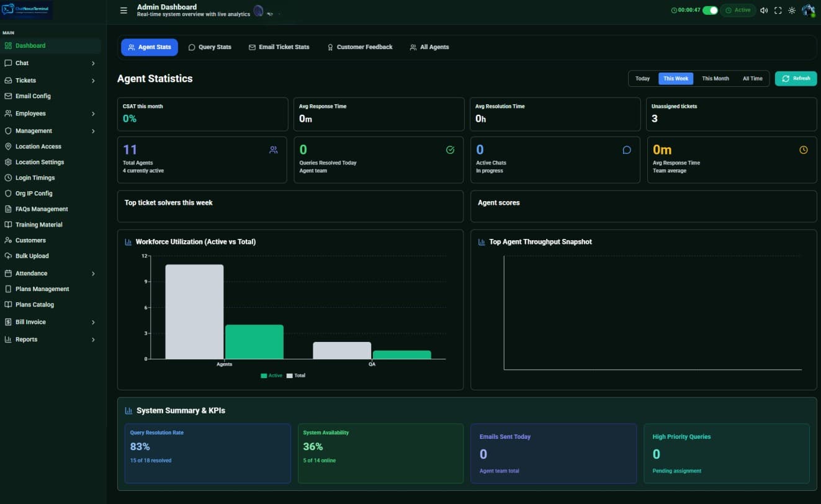Open the All Agents tab
Image resolution: width=821 pixels, height=504 pixels.
pyautogui.click(x=429, y=47)
